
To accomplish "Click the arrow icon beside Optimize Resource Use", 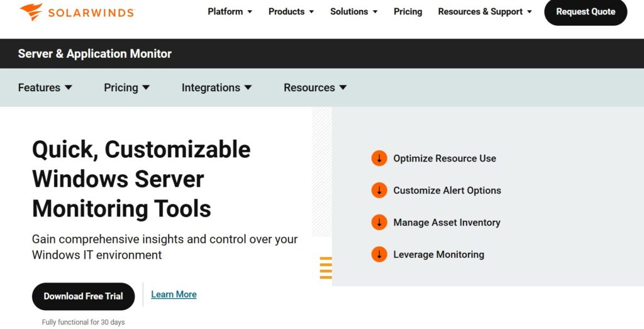I will [x=379, y=158].
